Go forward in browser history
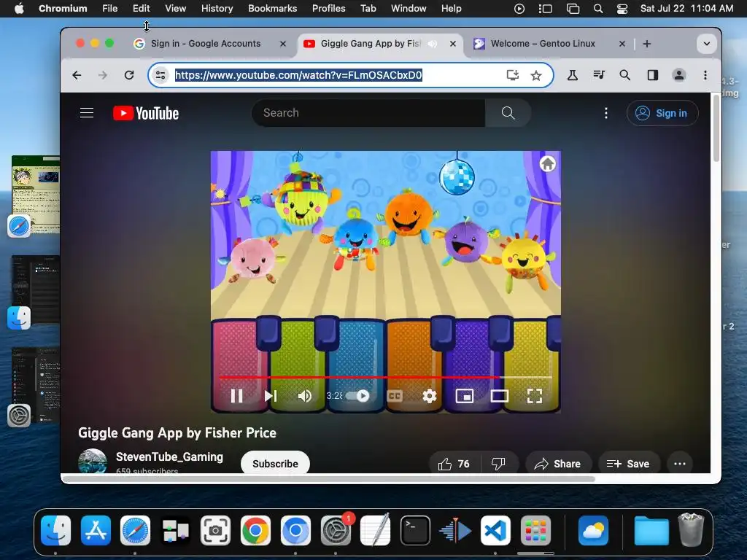The width and height of the screenshot is (747, 560). tap(103, 75)
